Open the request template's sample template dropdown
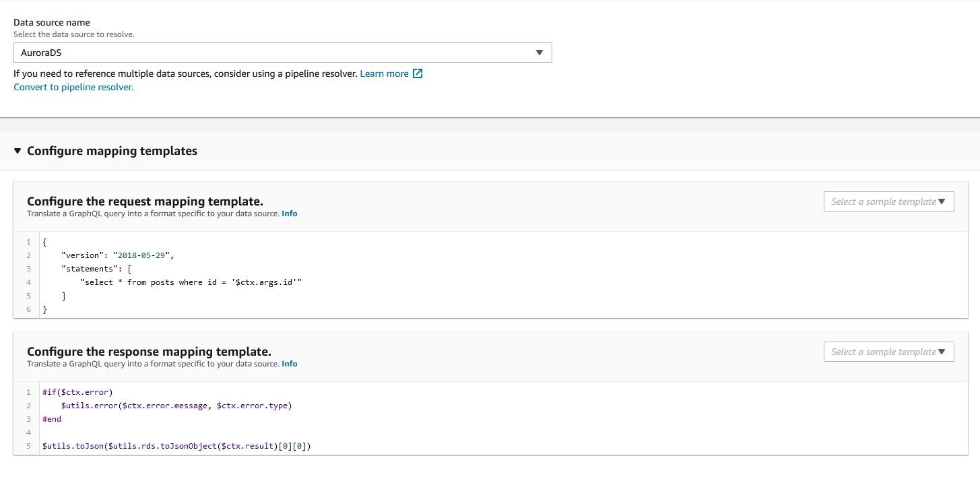The height and width of the screenshot is (479, 980). [888, 201]
